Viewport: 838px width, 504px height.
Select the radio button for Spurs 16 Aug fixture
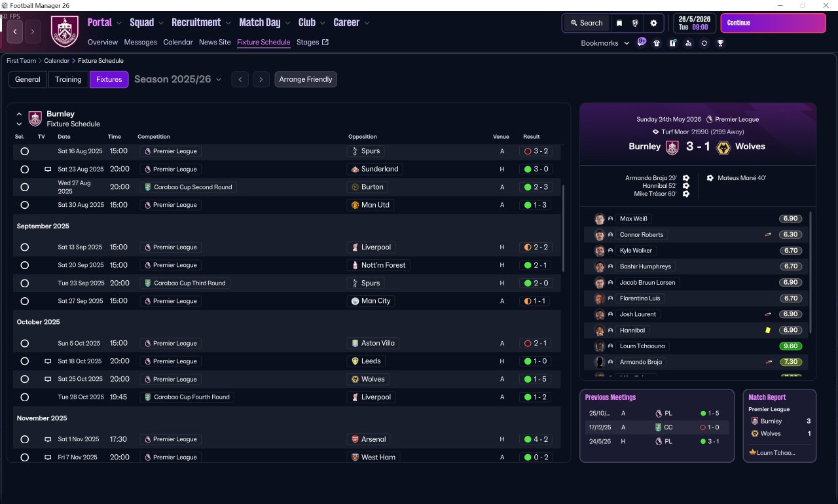[x=24, y=151]
